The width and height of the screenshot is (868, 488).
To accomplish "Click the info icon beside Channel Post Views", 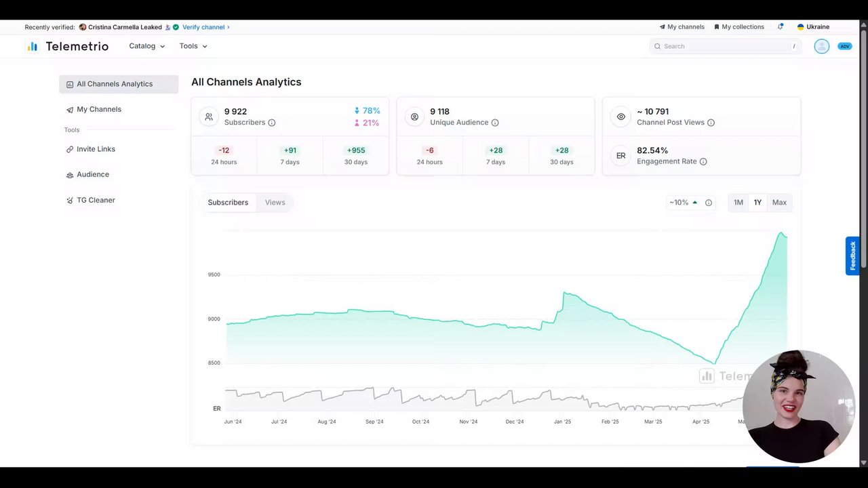I will [x=711, y=123].
